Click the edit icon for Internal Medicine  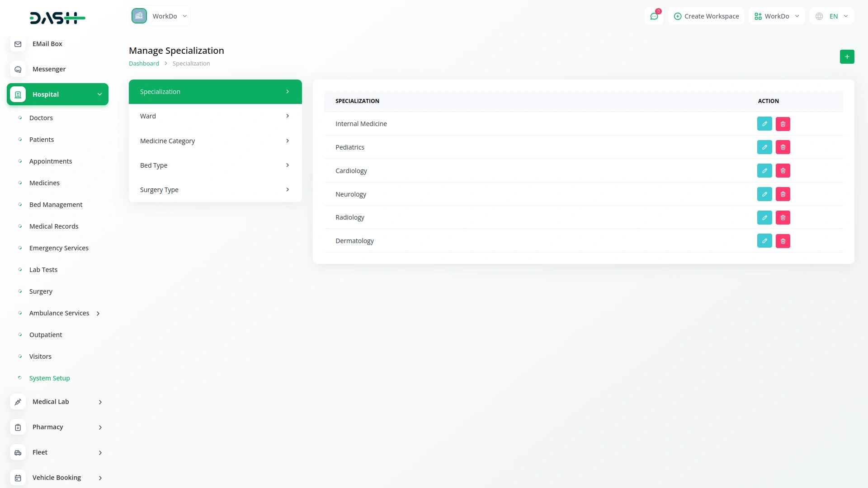[764, 124]
